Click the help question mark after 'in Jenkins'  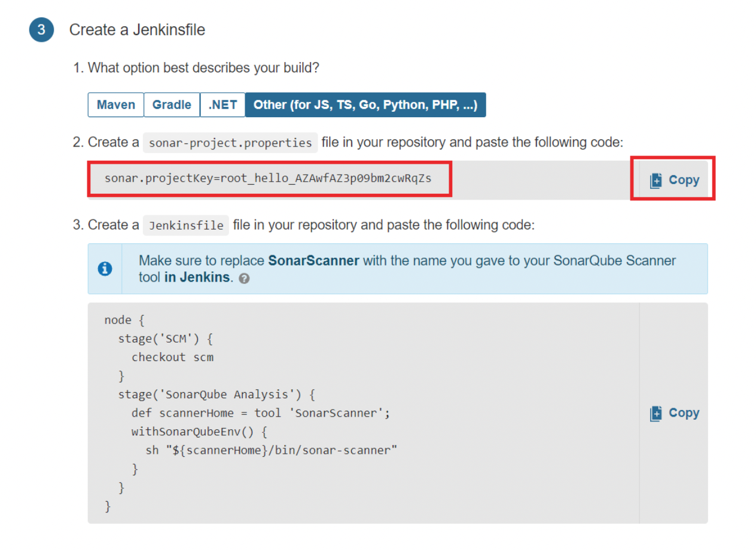click(x=243, y=279)
